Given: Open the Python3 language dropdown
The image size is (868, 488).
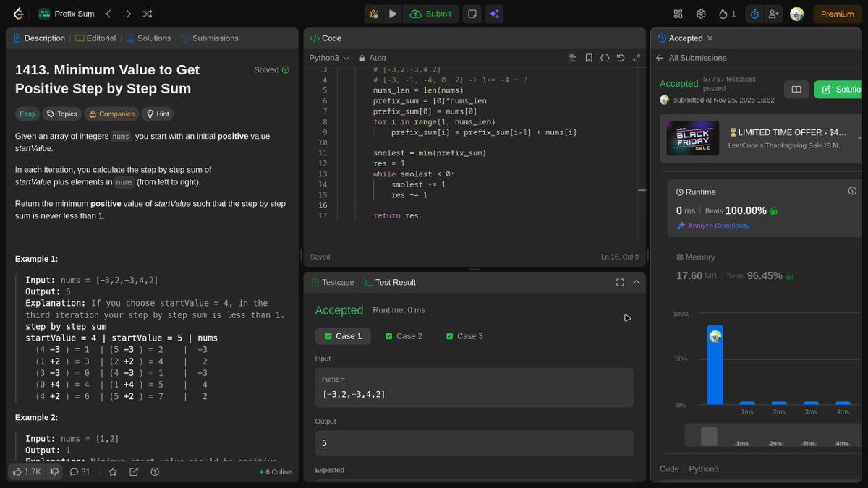Looking at the screenshot, I should pyautogui.click(x=329, y=58).
